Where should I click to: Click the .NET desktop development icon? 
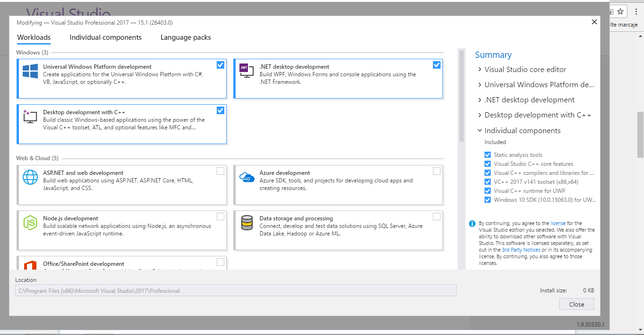tap(246, 71)
